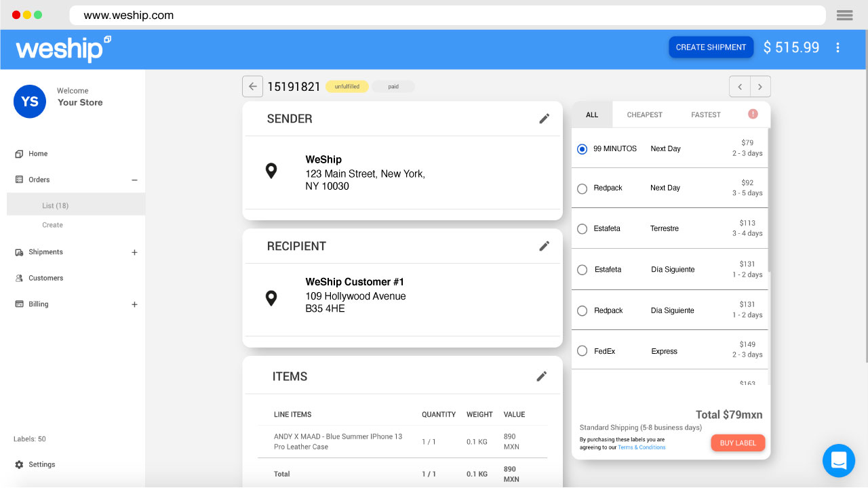Click the Standard Shipping (5-8 business days) text
Screen dimensions: 868x488
point(641,428)
